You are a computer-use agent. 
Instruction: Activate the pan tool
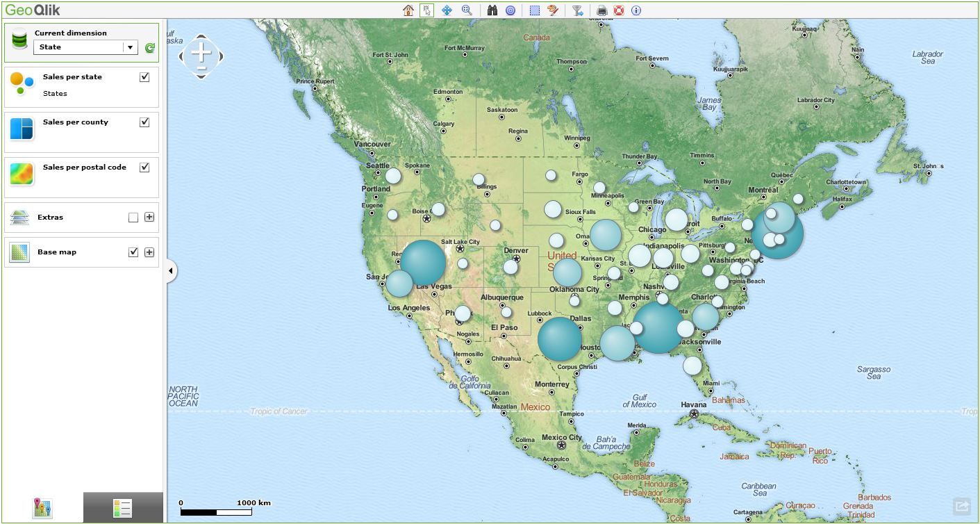tap(447, 10)
